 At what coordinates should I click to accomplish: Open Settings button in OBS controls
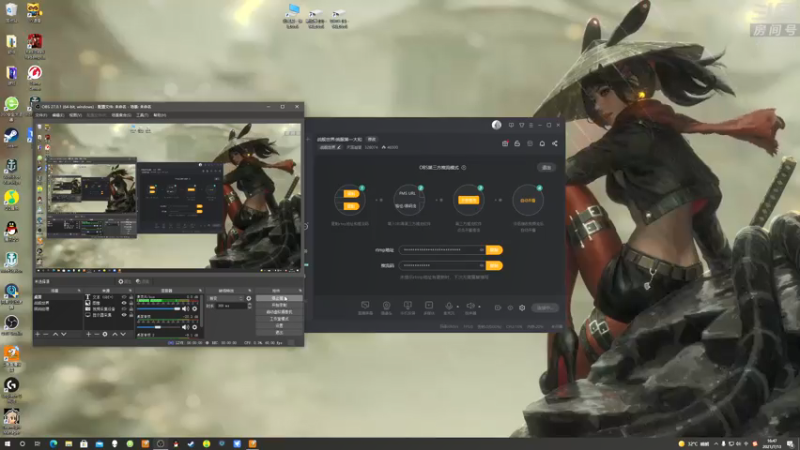(279, 326)
